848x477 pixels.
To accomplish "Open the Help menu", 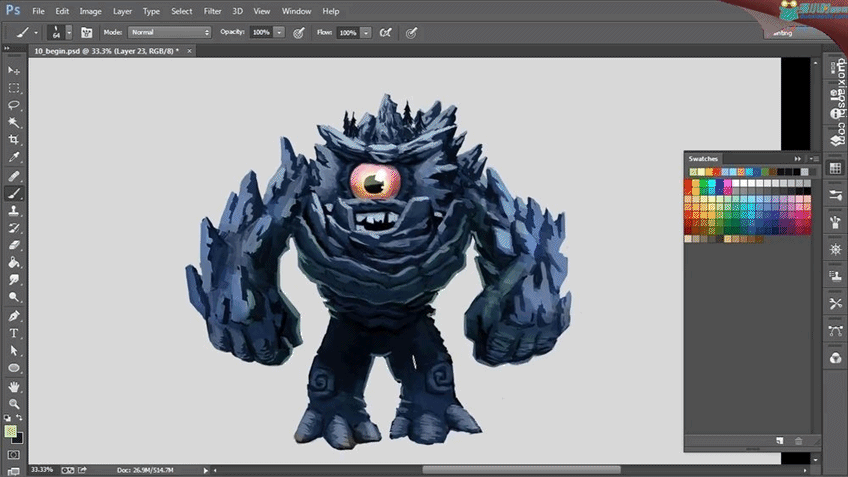I will click(330, 11).
